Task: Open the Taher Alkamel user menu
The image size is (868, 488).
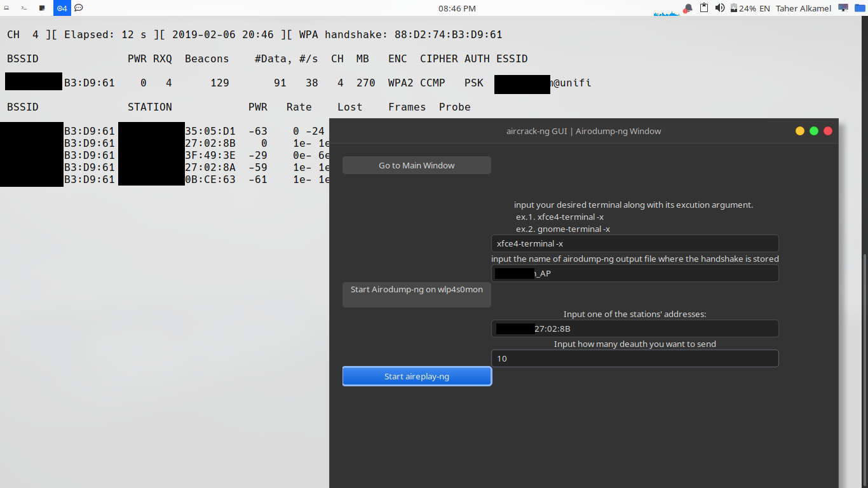Action: 803,8
